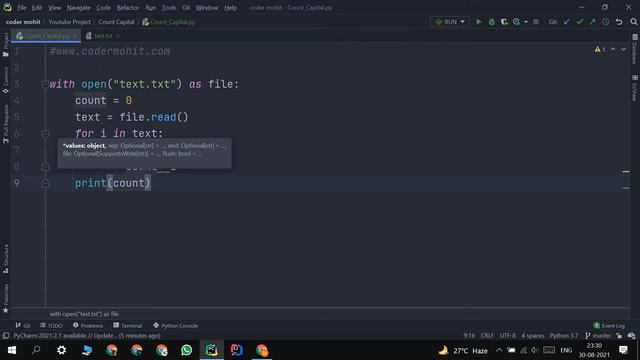The width and height of the screenshot is (640, 360).
Task: Open the Window menu
Action: pyautogui.click(x=207, y=7)
